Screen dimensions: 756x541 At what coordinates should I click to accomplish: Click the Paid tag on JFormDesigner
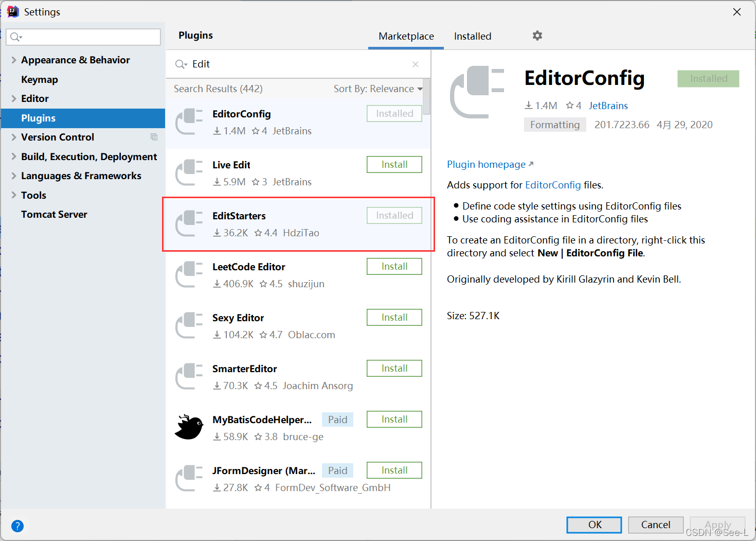(337, 470)
